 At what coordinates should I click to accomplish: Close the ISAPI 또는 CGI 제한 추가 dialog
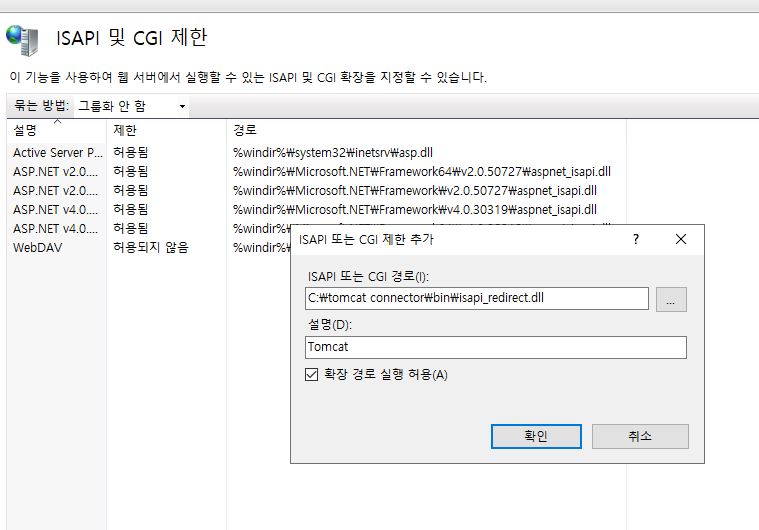pyautogui.click(x=681, y=239)
